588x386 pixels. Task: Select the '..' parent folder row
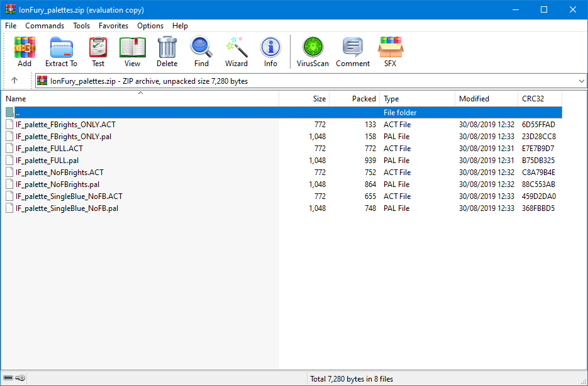point(284,112)
